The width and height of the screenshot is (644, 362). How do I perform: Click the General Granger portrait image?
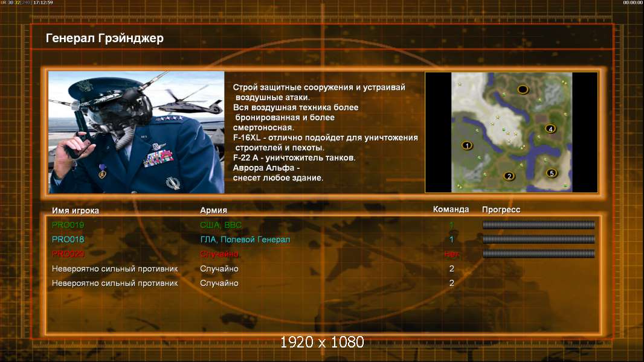137,132
